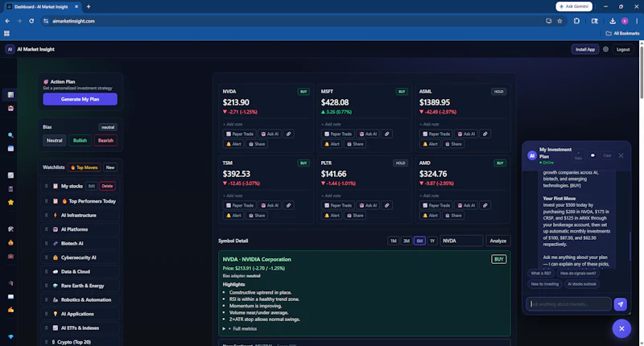Click the hammer and wrench tools sidebar icon

coord(10,229)
